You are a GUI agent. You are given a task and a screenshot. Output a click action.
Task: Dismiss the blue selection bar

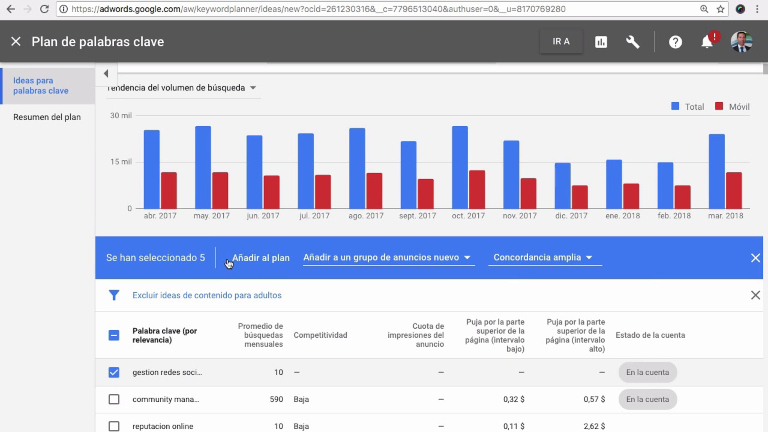[x=755, y=258]
